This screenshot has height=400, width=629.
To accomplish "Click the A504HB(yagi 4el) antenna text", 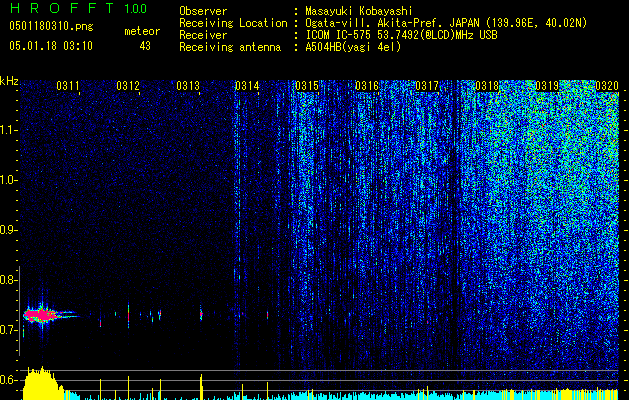I will point(353,47).
